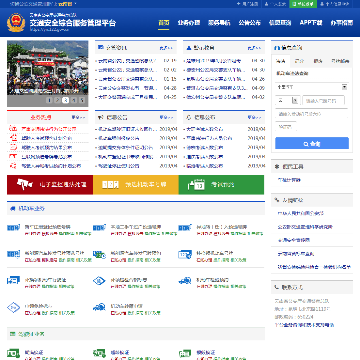Open the 公告公布 navigation tab
Screen dimensions: 360x360
250,23
